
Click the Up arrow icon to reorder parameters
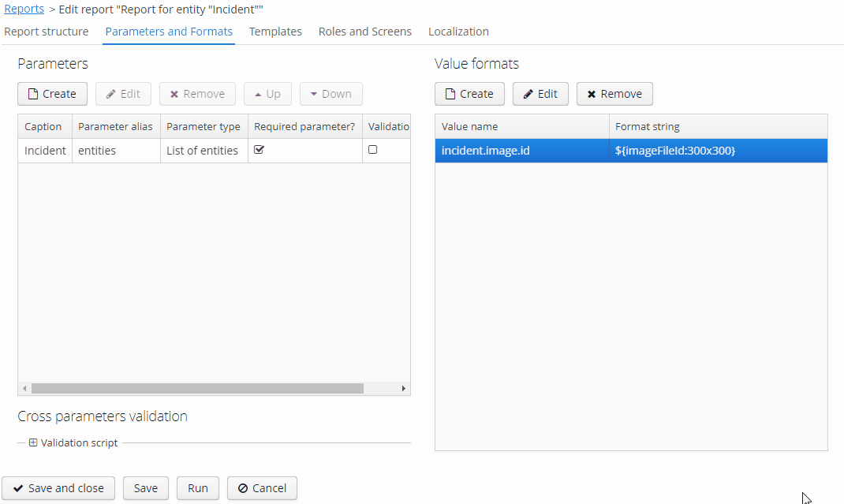pyautogui.click(x=258, y=93)
